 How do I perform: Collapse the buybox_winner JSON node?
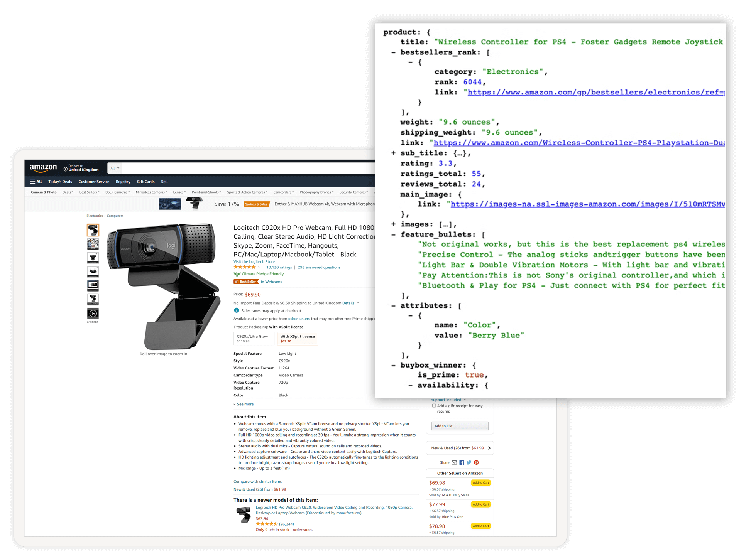pyautogui.click(x=393, y=365)
